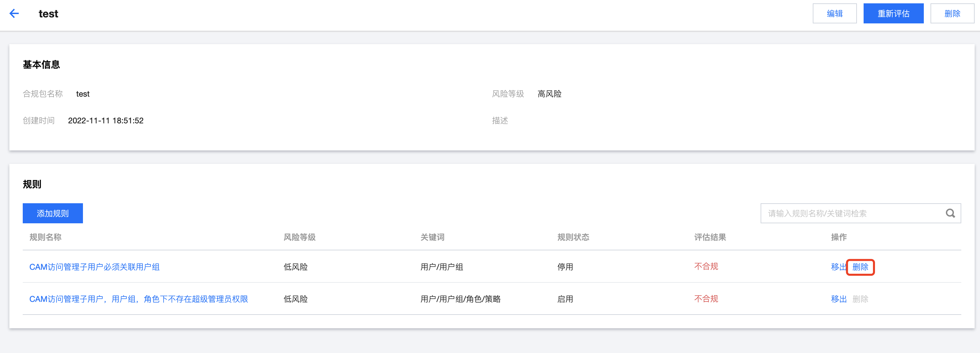980x353 pixels.
Task: Click the 规则状态 column header
Action: click(x=573, y=237)
